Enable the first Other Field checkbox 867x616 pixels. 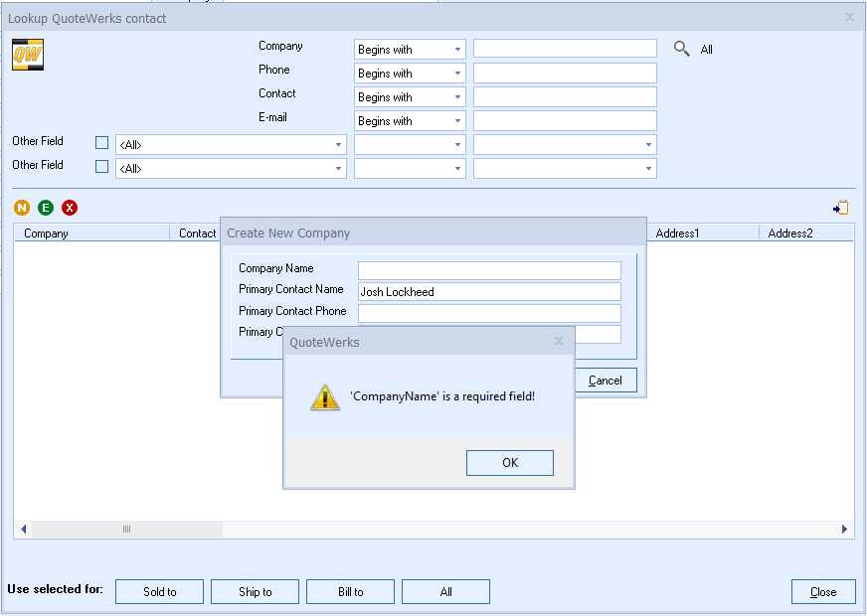click(101, 142)
